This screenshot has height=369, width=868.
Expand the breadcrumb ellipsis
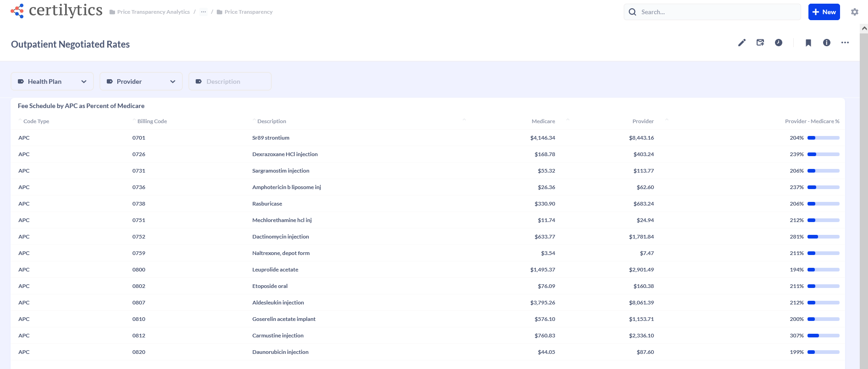203,12
